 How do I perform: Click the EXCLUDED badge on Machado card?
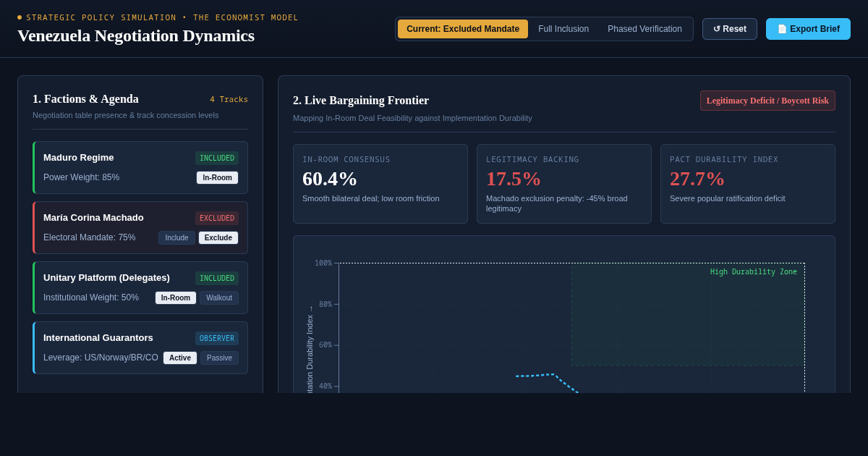coord(217,218)
